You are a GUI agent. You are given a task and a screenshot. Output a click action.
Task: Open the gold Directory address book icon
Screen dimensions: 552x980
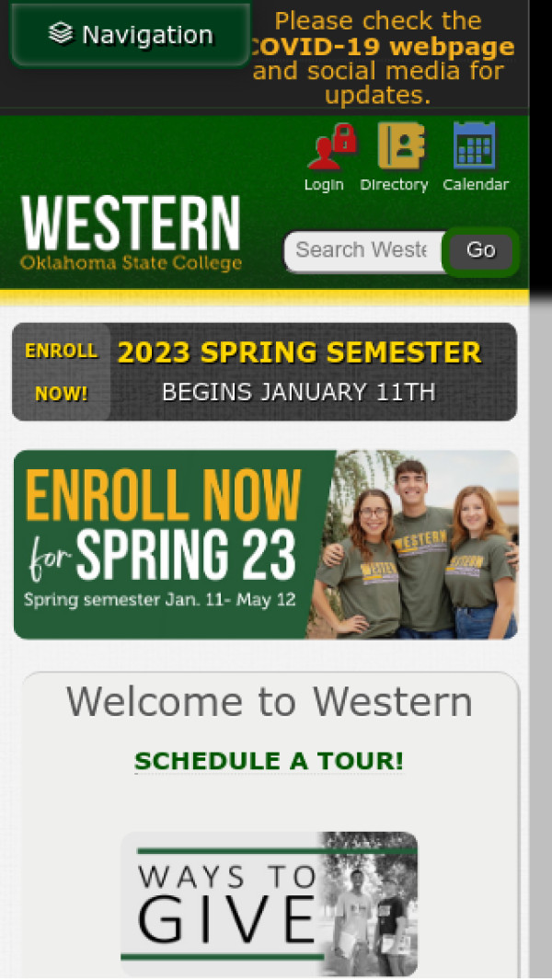tap(401, 145)
